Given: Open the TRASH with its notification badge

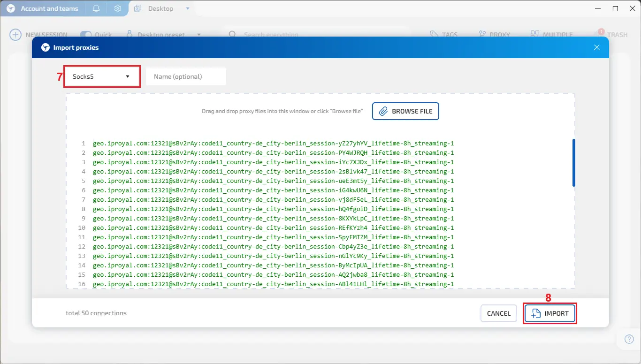Looking at the screenshot, I should (x=610, y=34).
